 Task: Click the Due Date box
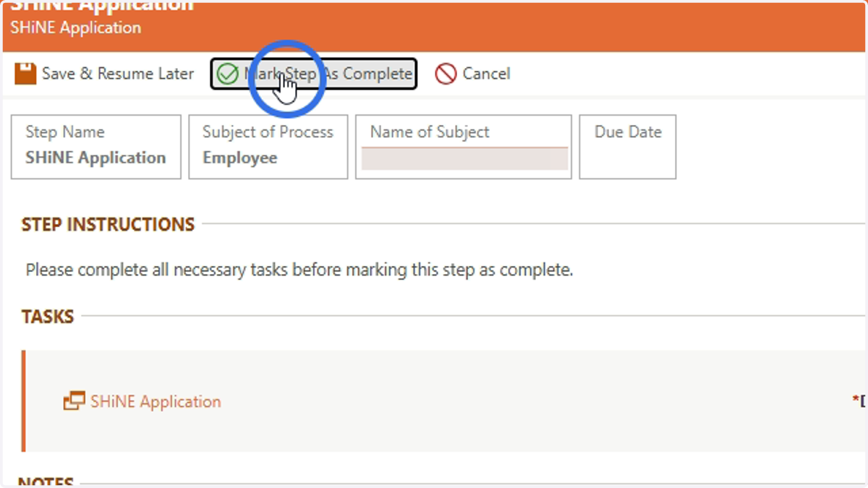tap(628, 147)
